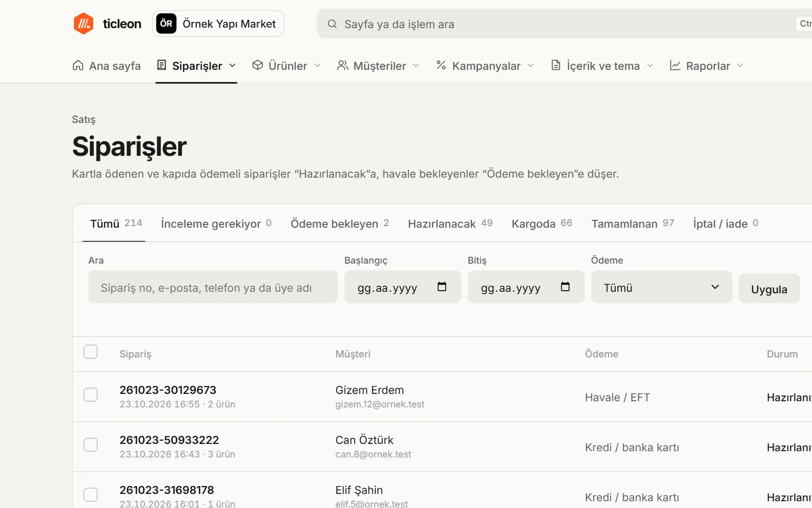Click the search magnifier icon
Screen dimensions: 812x508
332,24
